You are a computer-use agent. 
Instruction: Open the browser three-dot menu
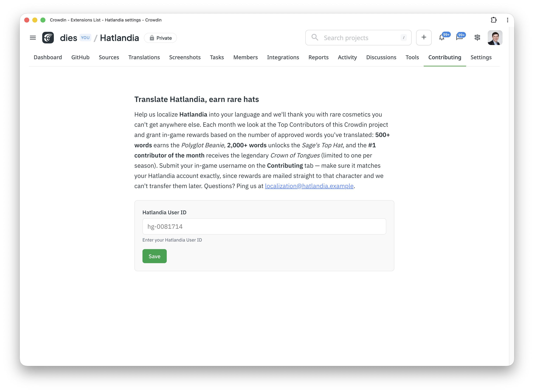508,20
